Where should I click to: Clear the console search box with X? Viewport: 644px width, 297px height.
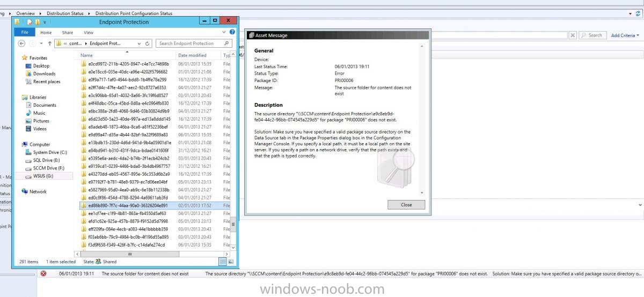[573, 35]
